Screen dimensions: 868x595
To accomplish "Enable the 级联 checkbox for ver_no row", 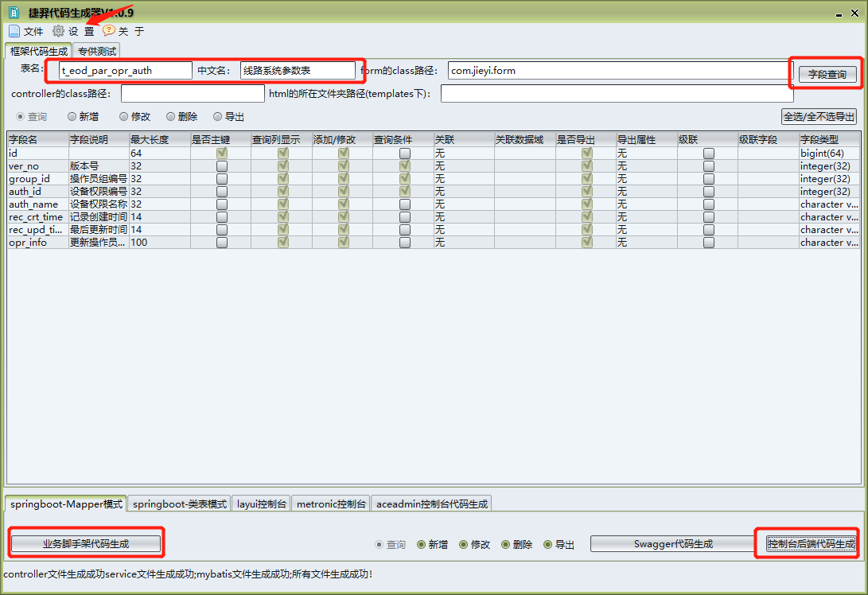I will (x=709, y=166).
